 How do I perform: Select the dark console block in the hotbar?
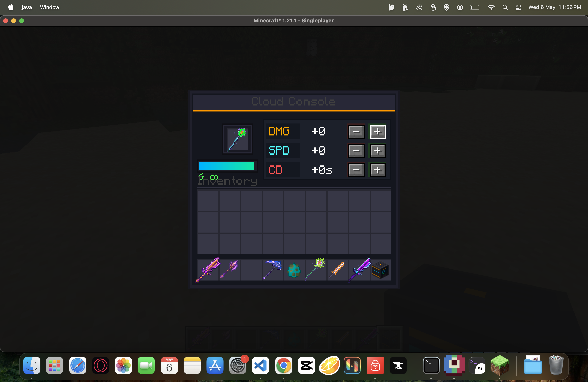click(380, 270)
